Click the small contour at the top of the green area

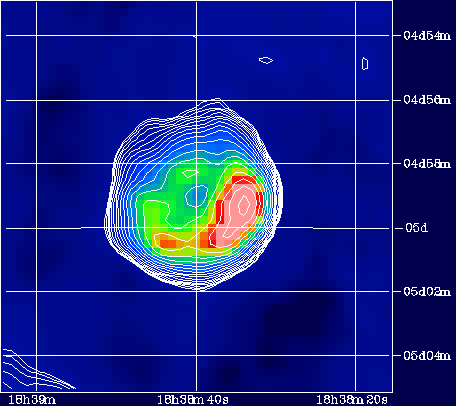coord(191,173)
